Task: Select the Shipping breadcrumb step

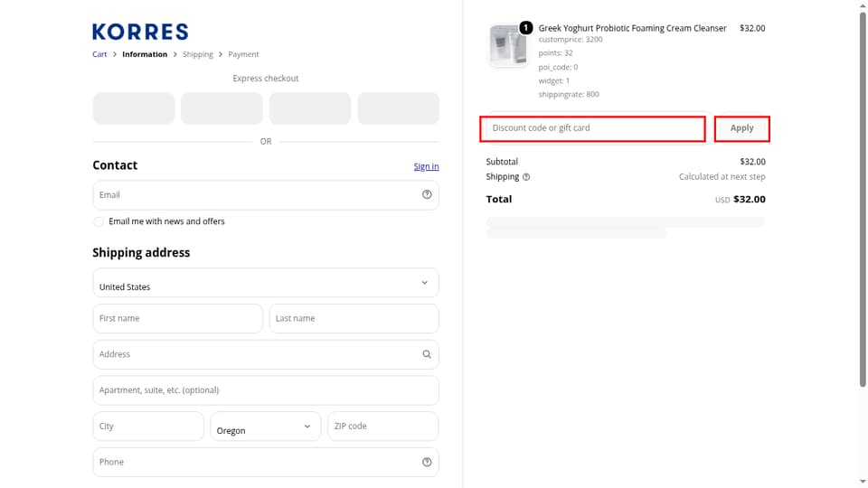Action: [198, 54]
